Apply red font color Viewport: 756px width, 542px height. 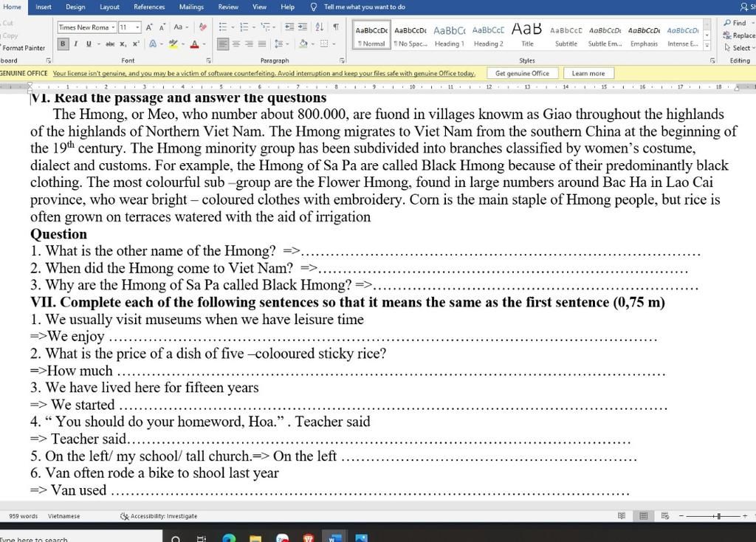pos(194,44)
